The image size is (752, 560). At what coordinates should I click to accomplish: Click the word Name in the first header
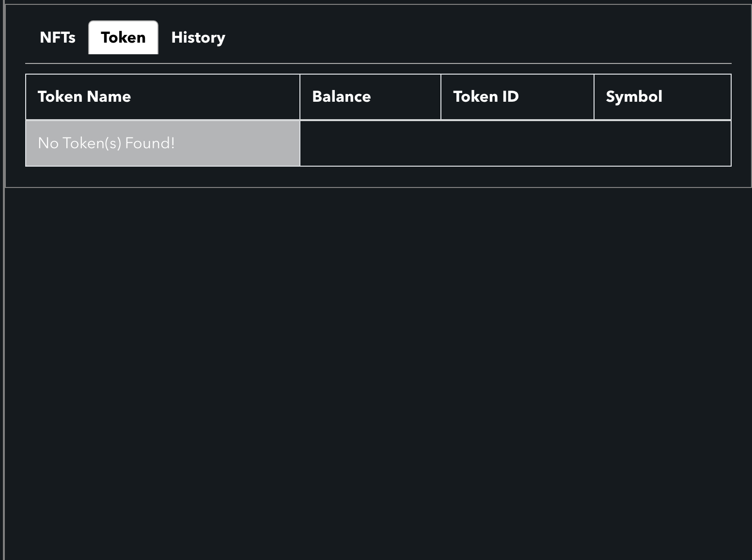[x=109, y=96]
